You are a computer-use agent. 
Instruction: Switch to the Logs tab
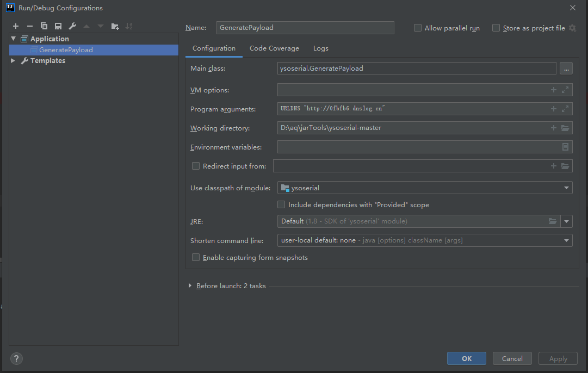click(x=321, y=48)
